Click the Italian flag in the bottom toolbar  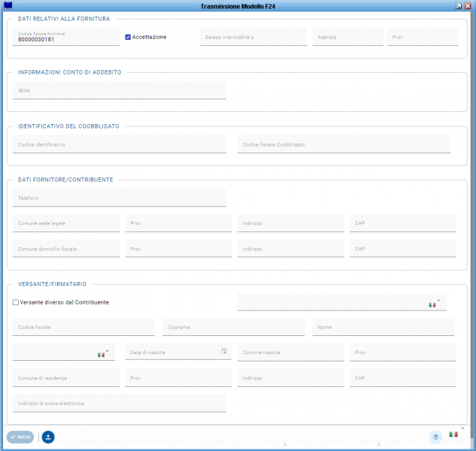pyautogui.click(x=453, y=434)
